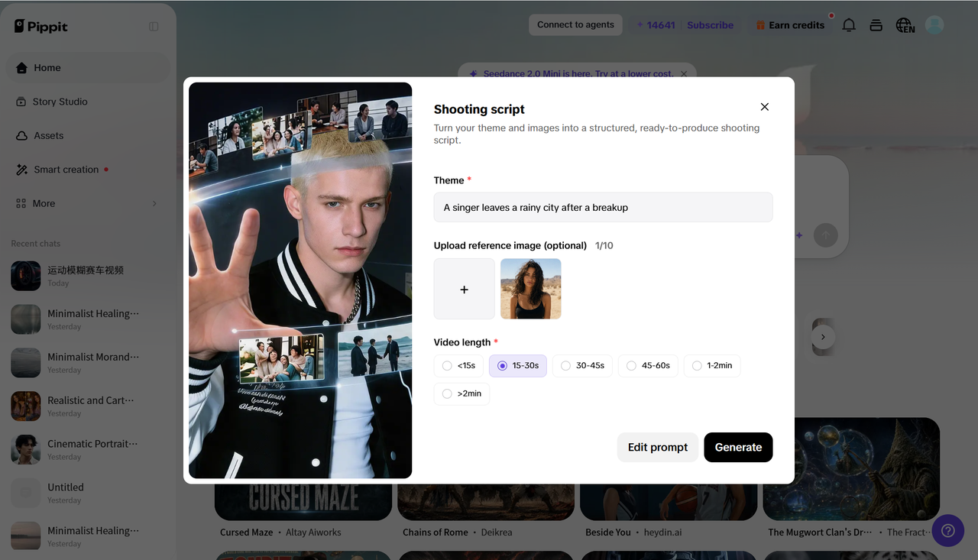This screenshot has width=978, height=560.
Task: Click the Subscribe link
Action: pos(710,25)
